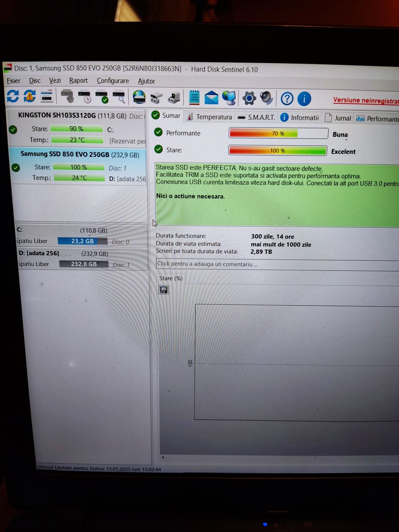Click the Performante 70 % bar
399x532 pixels.
[x=279, y=133]
